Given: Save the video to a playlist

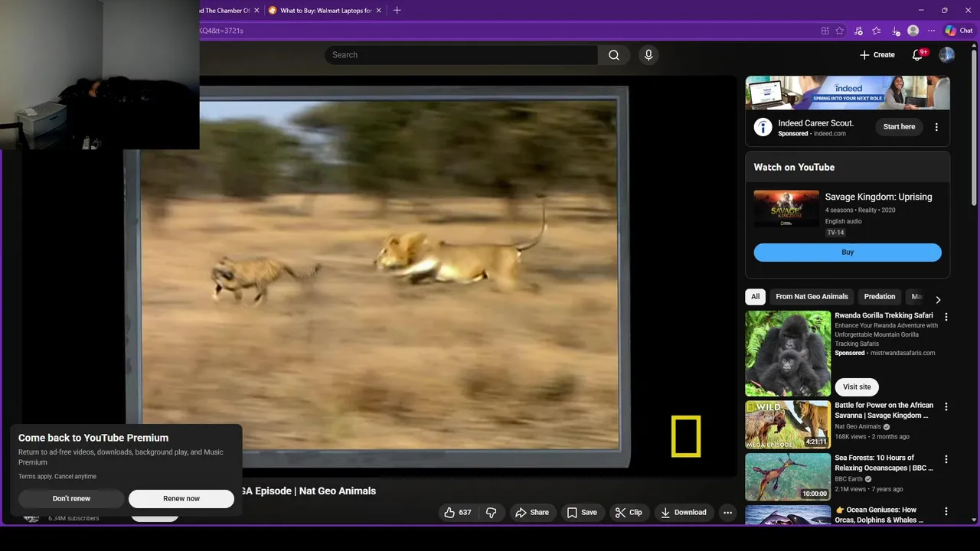Looking at the screenshot, I should click(581, 513).
